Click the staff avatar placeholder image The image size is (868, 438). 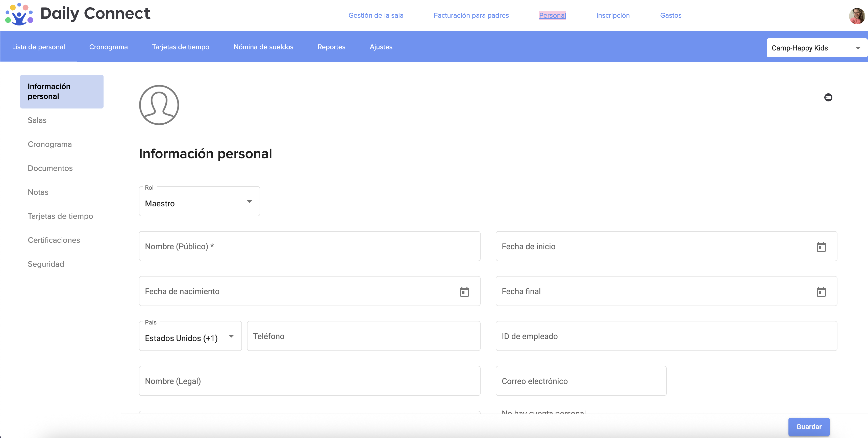point(159,105)
